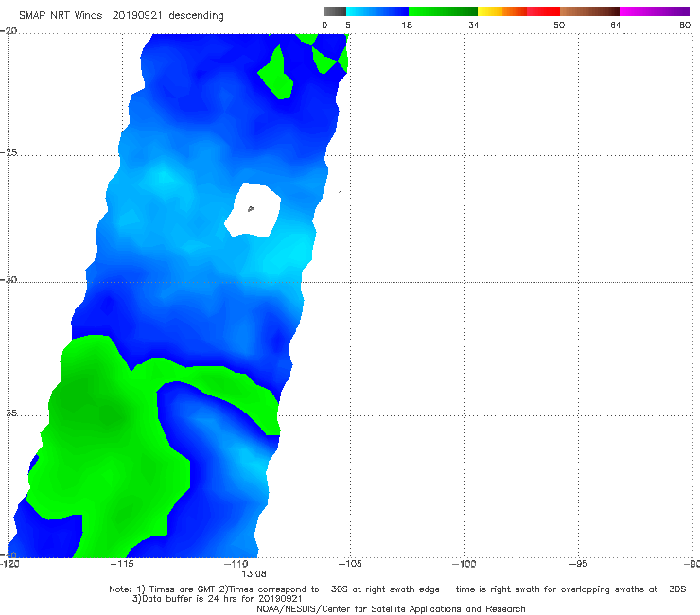Click the gray segment of the color bar
This screenshot has height=615, width=700.
point(335,11)
